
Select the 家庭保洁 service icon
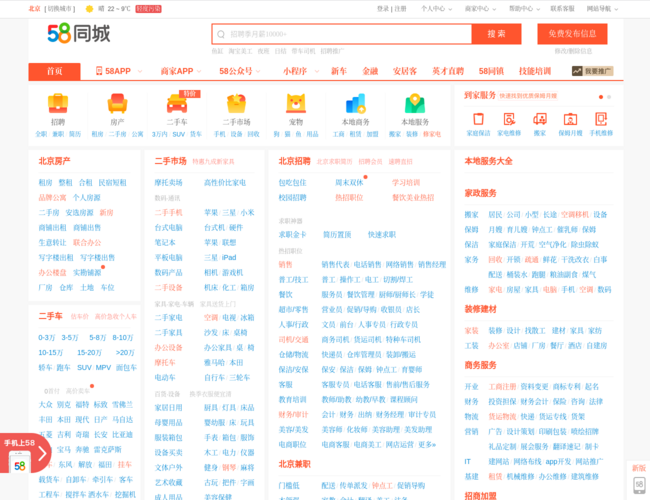(478, 119)
